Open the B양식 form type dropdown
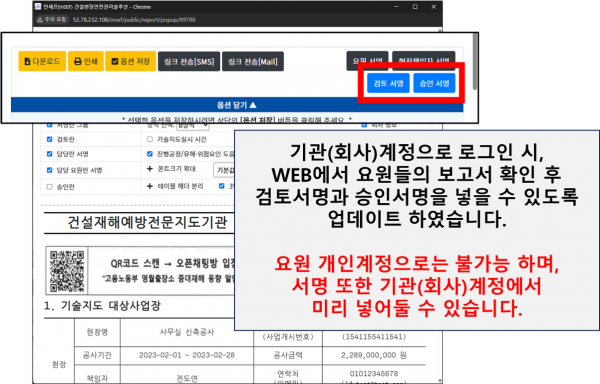This screenshot has width=600, height=384. coord(193,125)
